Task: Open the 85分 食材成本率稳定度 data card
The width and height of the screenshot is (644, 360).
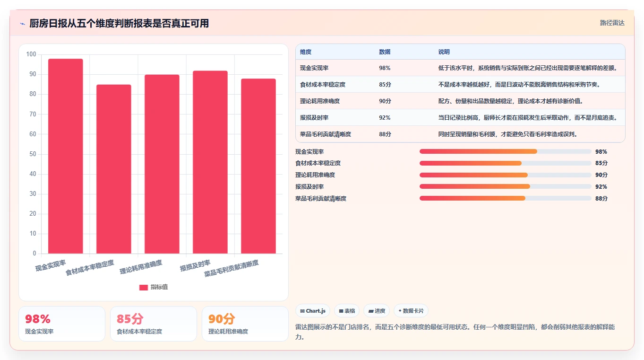Action: pos(154,324)
